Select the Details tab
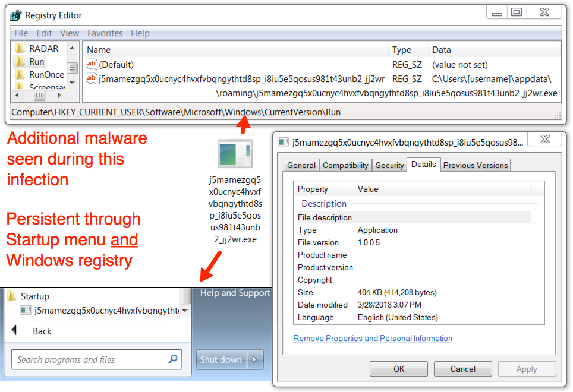Image resolution: width=573 pixels, height=392 pixels. pos(424,165)
